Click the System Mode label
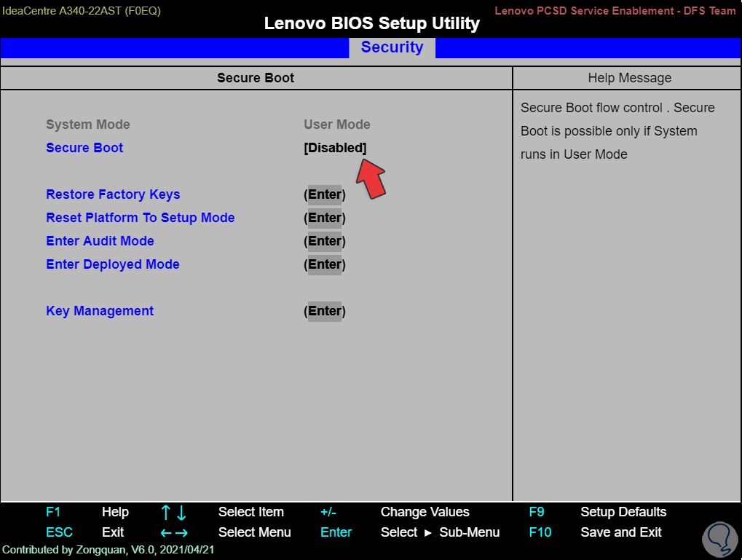This screenshot has width=742, height=560. pyautogui.click(x=87, y=125)
